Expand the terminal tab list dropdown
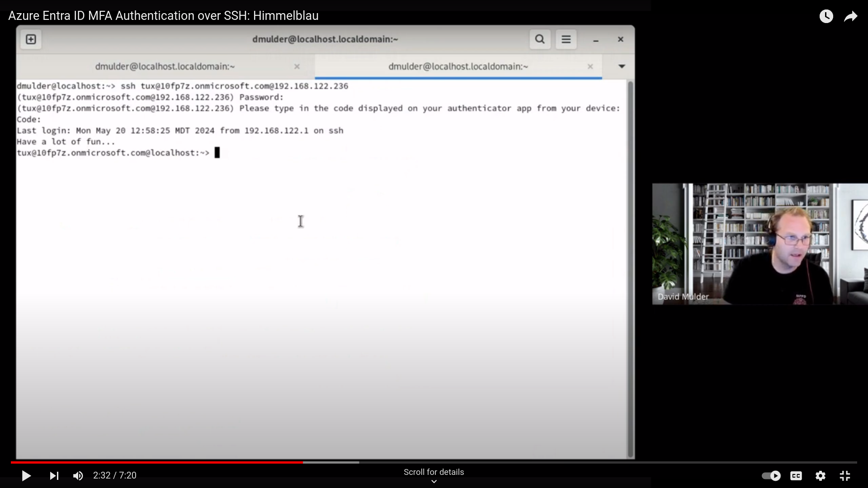Screen dimensions: 868x488 622,66
